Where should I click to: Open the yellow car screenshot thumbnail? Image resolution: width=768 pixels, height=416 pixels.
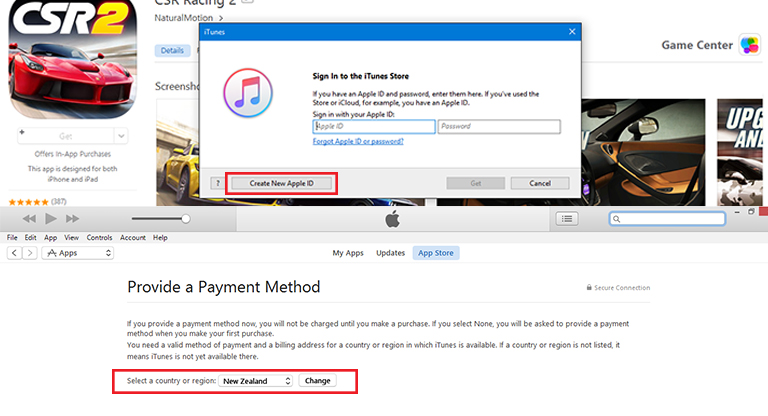pos(178,152)
